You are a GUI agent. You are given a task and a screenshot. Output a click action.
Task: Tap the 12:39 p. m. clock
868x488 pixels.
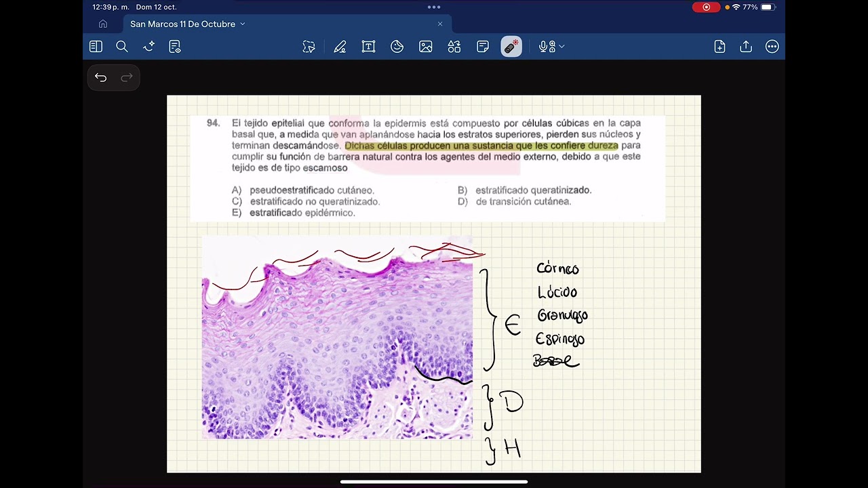point(111,7)
